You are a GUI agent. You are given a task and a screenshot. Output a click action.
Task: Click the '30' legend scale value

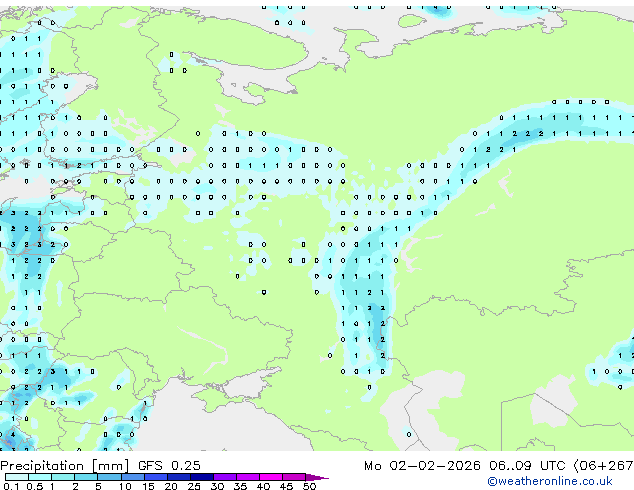point(217,486)
